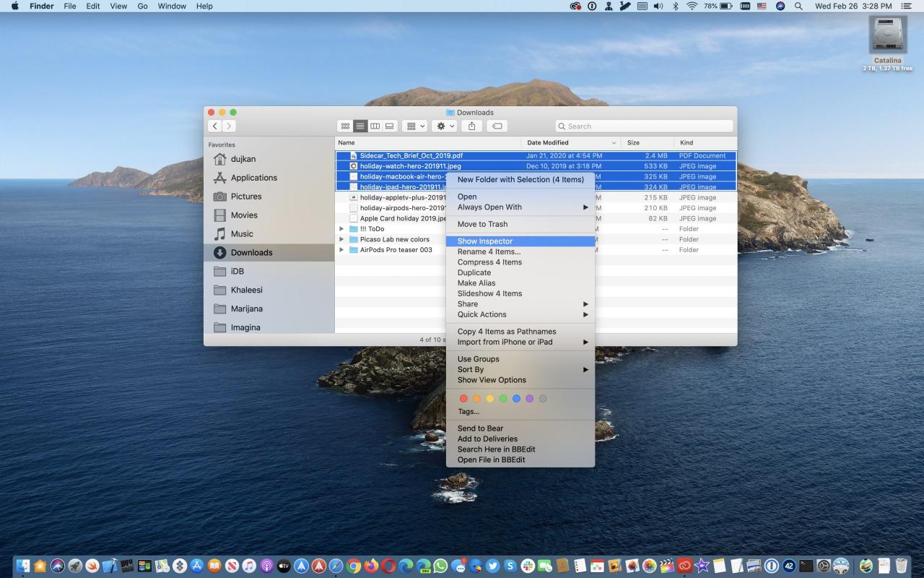
Task: Expand the AirPods Pro teaser 003 folder
Action: 341,250
